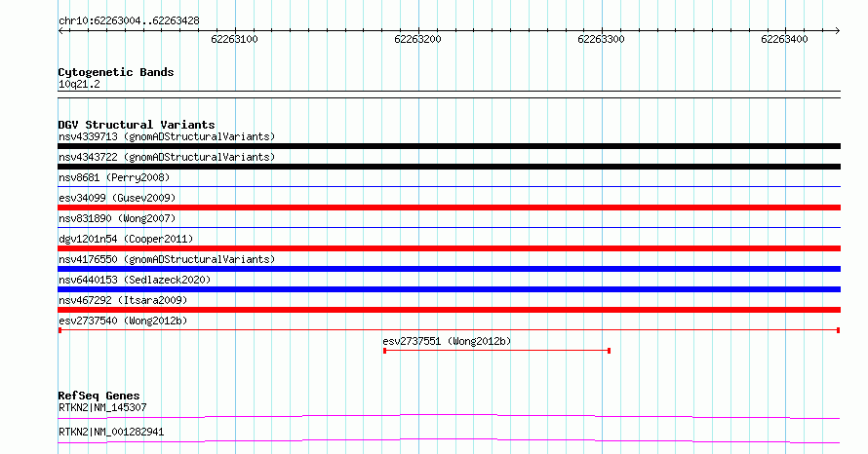This screenshot has height=454, width=868.
Task: Click the right end cap of esv2737551
Action: pyautogui.click(x=610, y=351)
